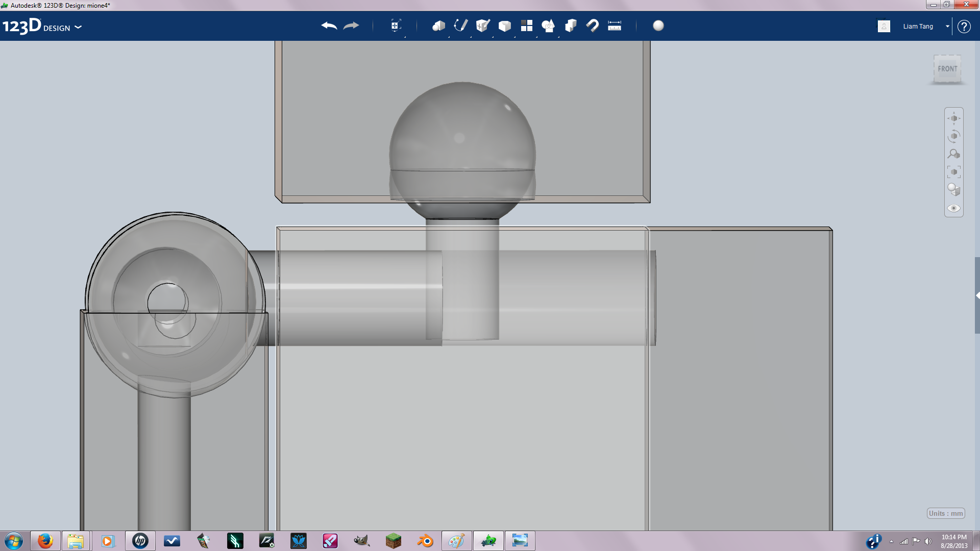Viewport: 980px width, 551px height.
Task: Select the Orbit navigation tool
Action: [954, 136]
